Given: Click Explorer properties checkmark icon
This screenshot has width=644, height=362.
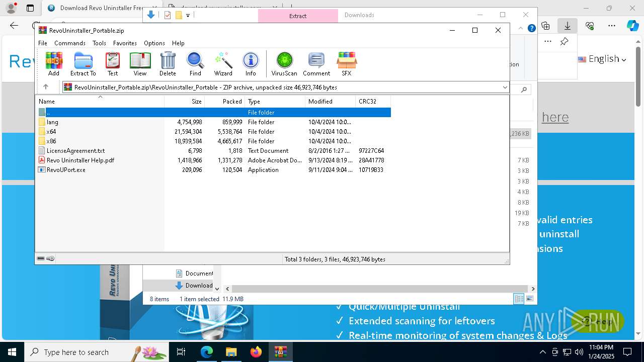Looking at the screenshot, I should [x=168, y=15].
